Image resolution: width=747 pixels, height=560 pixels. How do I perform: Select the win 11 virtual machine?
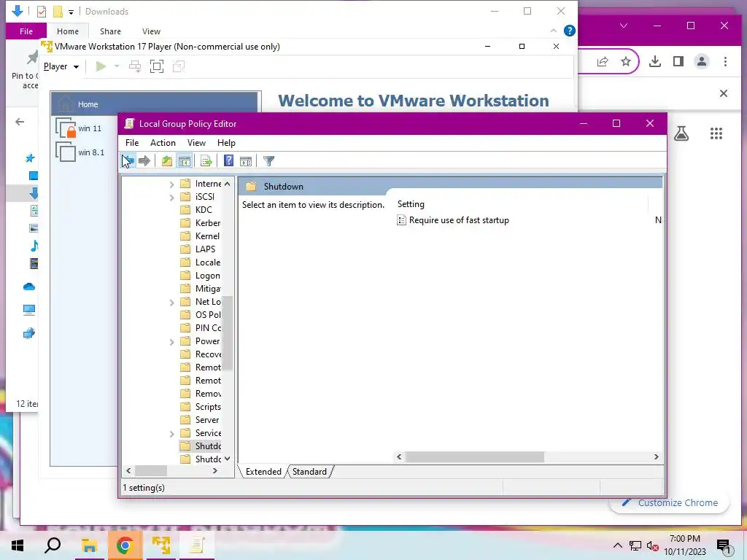[x=79, y=128]
